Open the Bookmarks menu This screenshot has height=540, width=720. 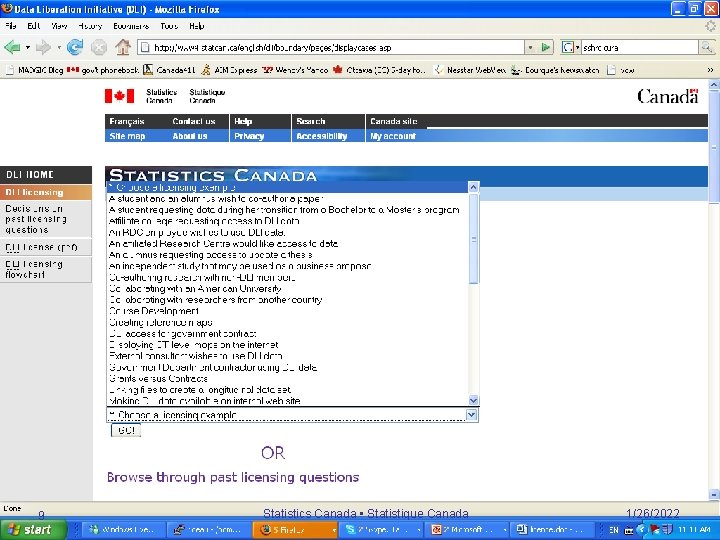(x=131, y=26)
